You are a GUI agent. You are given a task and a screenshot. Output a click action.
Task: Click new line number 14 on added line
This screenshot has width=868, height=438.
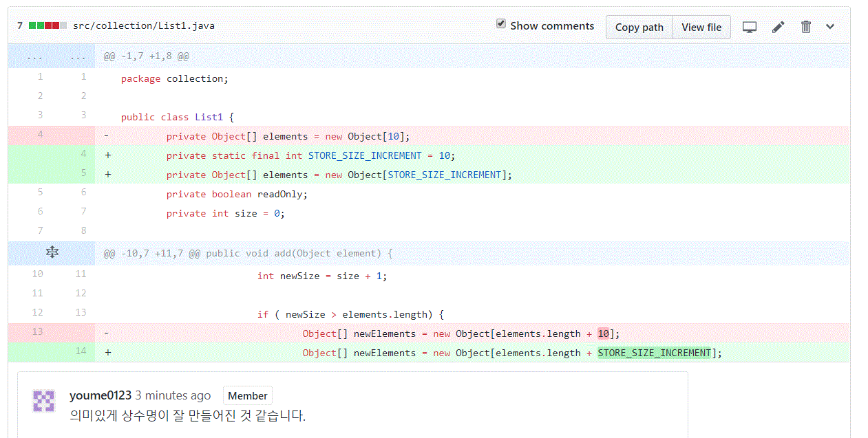(81, 353)
